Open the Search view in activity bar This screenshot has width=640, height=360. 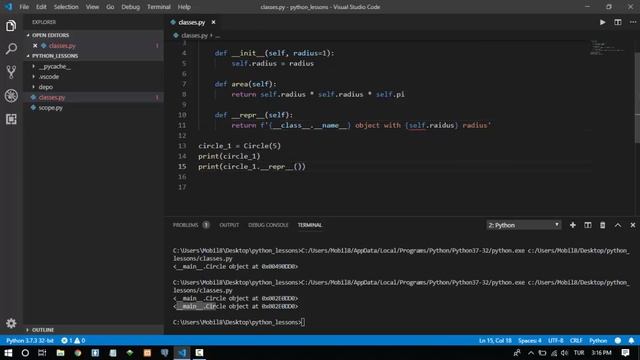click(11, 49)
